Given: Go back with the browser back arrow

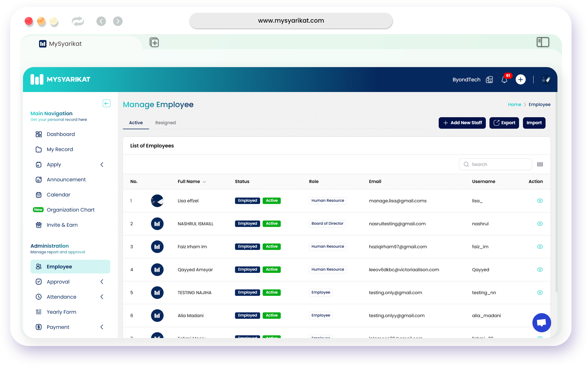Looking at the screenshot, I should click(101, 21).
